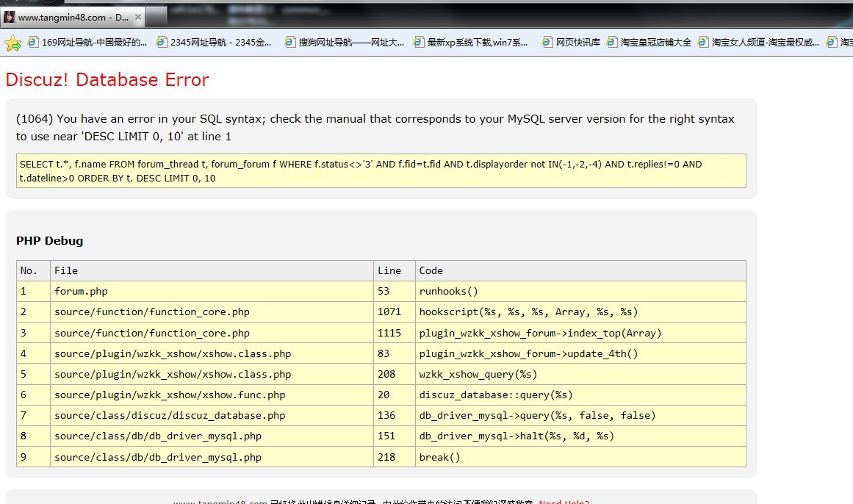853x504 pixels.
Task: Click the db_driver_mysql->query code cell
Action: point(580,416)
